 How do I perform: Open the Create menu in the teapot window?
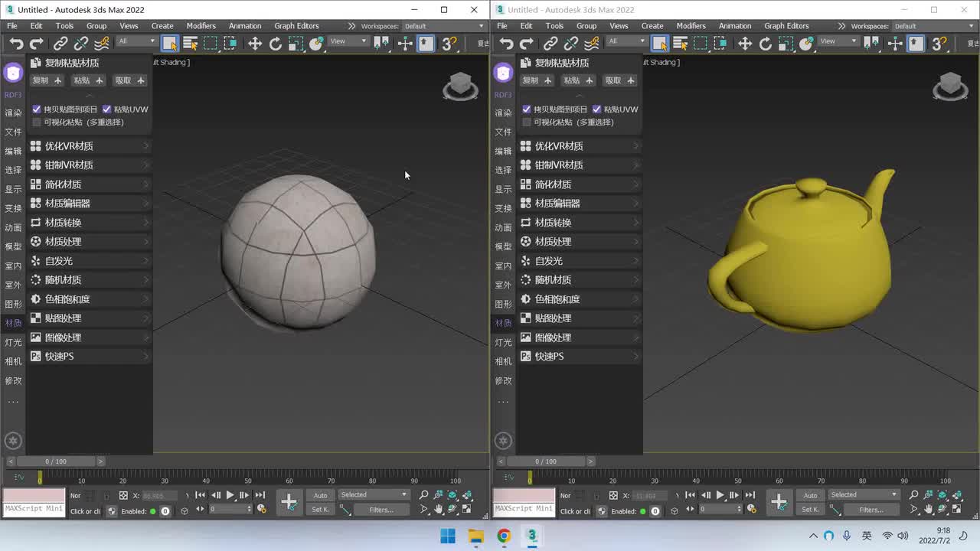(652, 26)
